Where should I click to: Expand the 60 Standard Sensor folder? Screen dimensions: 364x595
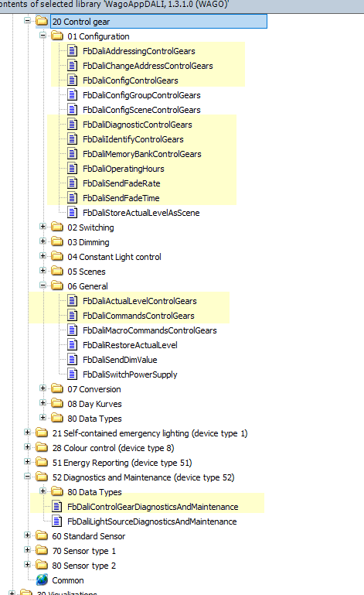point(27,535)
